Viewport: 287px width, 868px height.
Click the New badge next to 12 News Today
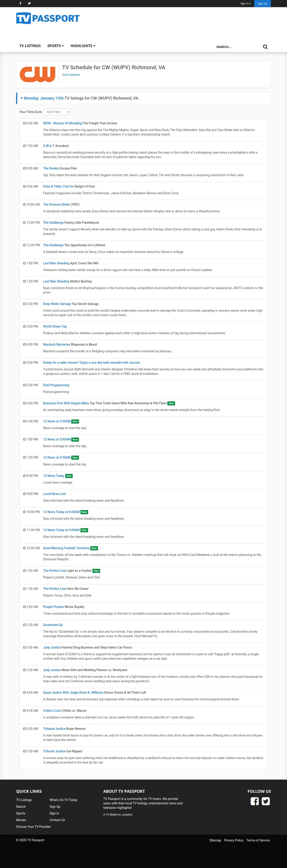click(x=69, y=476)
